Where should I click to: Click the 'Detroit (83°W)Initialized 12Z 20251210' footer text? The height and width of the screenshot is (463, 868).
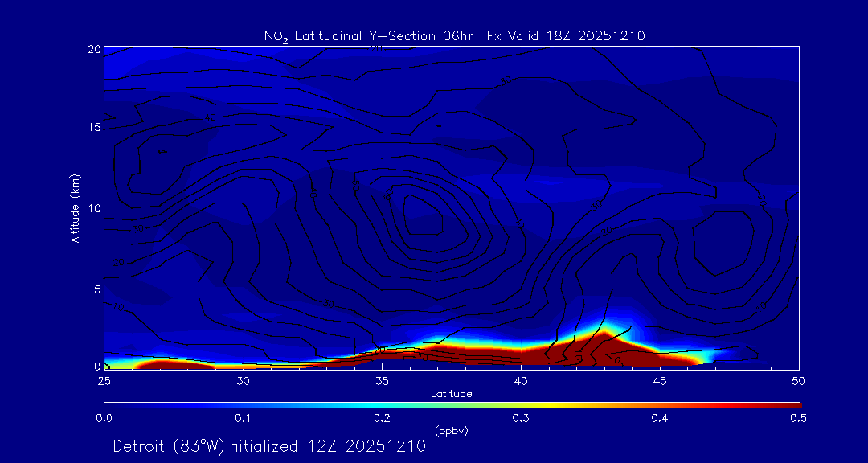pos(269,446)
